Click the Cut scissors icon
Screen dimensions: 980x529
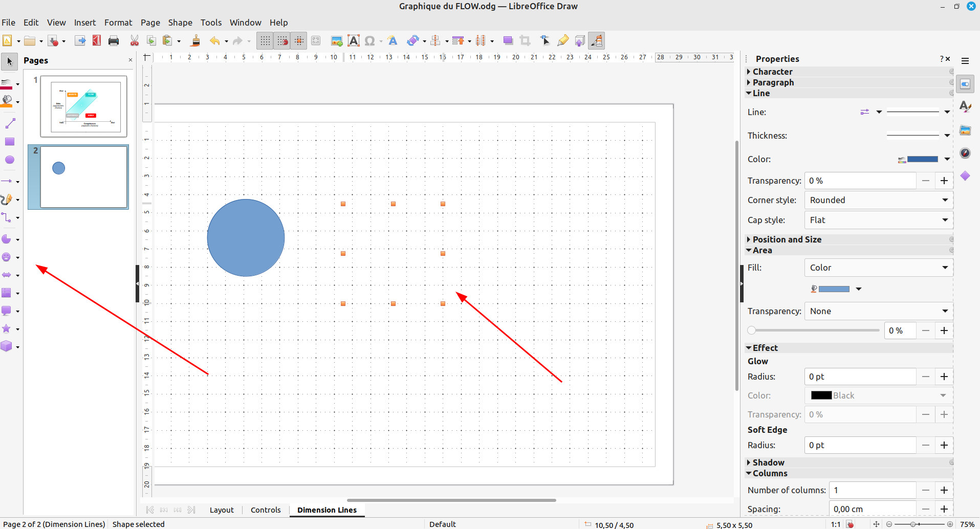click(135, 41)
